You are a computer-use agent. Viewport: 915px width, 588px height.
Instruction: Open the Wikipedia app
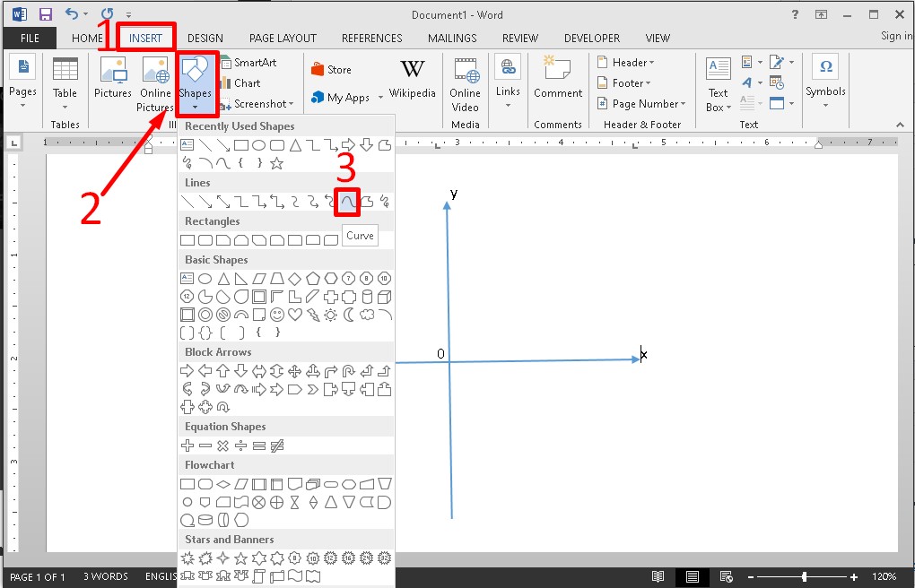[x=412, y=79]
